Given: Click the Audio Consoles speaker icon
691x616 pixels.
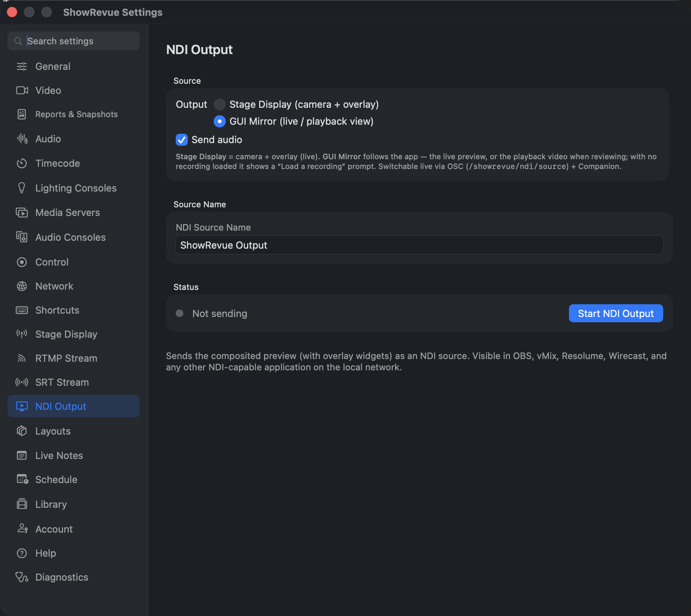Looking at the screenshot, I should tap(22, 237).
